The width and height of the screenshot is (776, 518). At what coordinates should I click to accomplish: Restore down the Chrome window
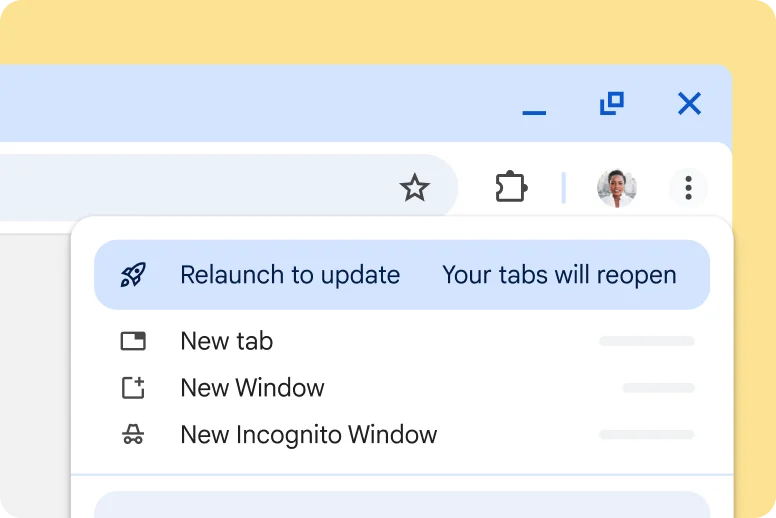(x=611, y=103)
